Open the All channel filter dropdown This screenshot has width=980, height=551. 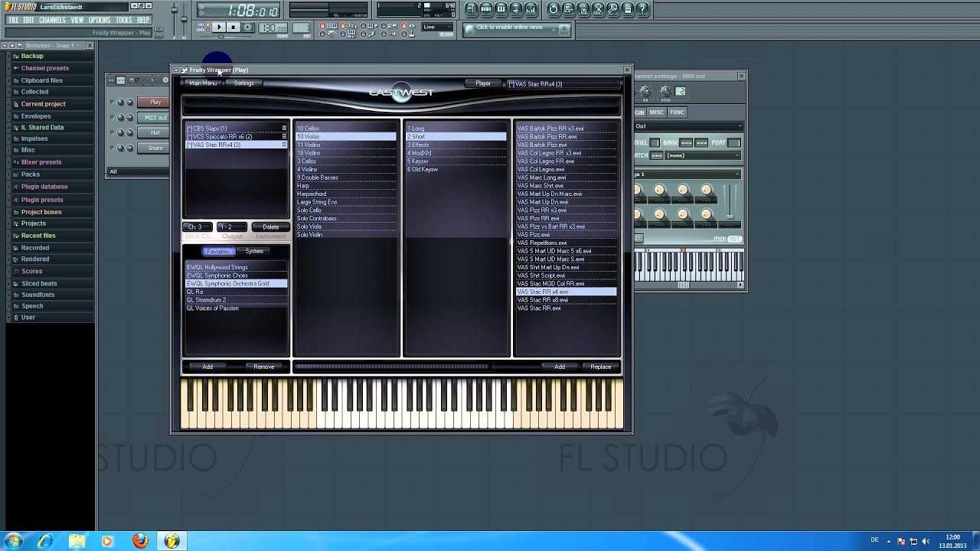pyautogui.click(x=138, y=171)
